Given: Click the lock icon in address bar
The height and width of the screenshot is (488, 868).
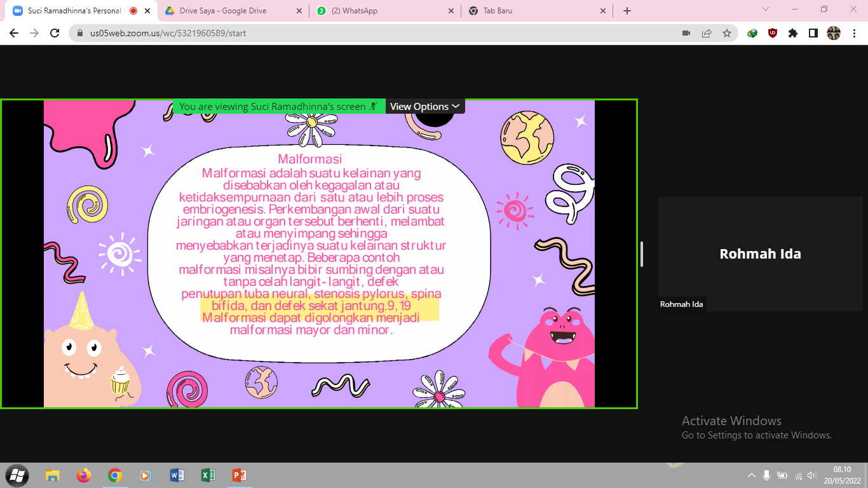Looking at the screenshot, I should click(x=80, y=33).
